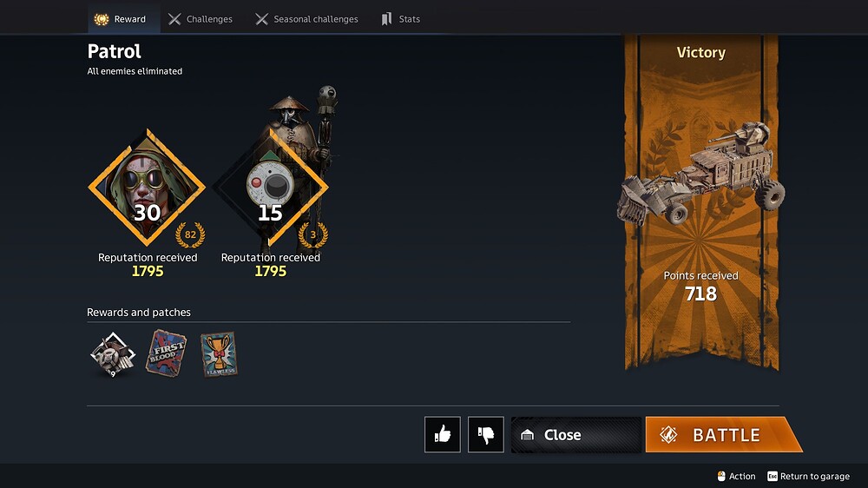Click the laurel badge showing 82
Image resolution: width=868 pixels, height=488 pixels.
click(x=190, y=234)
